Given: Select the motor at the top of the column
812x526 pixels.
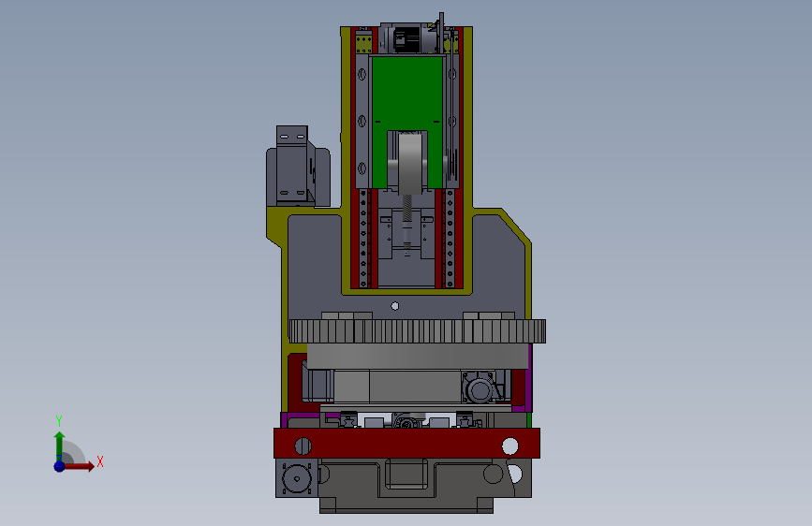Looking at the screenshot, I should click(408, 38).
